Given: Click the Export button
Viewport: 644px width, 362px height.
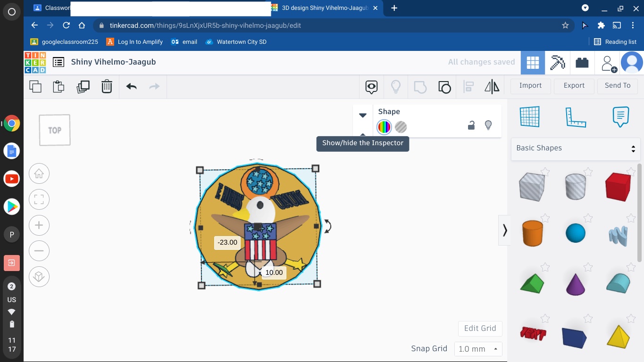Looking at the screenshot, I should pos(574,85).
